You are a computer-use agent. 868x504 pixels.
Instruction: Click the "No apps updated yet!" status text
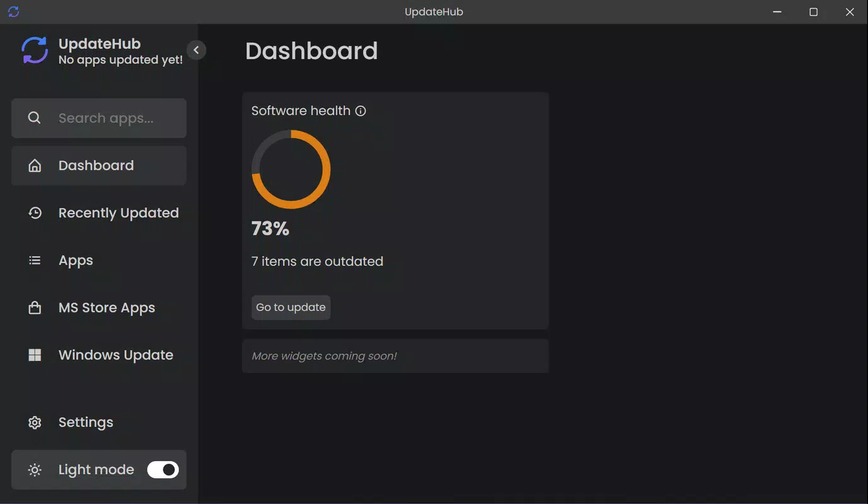[120, 60]
